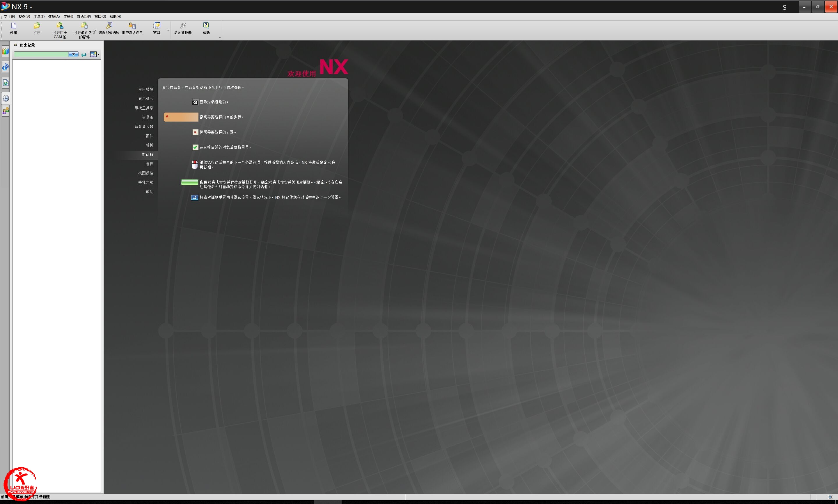838x504 pixels.
Task: Click the teal return arrow in history panel
Action: 84,54
